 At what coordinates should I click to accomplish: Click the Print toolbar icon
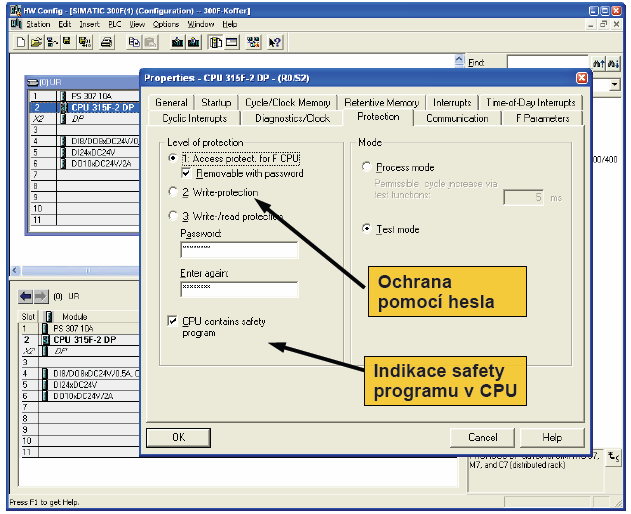coord(107,42)
